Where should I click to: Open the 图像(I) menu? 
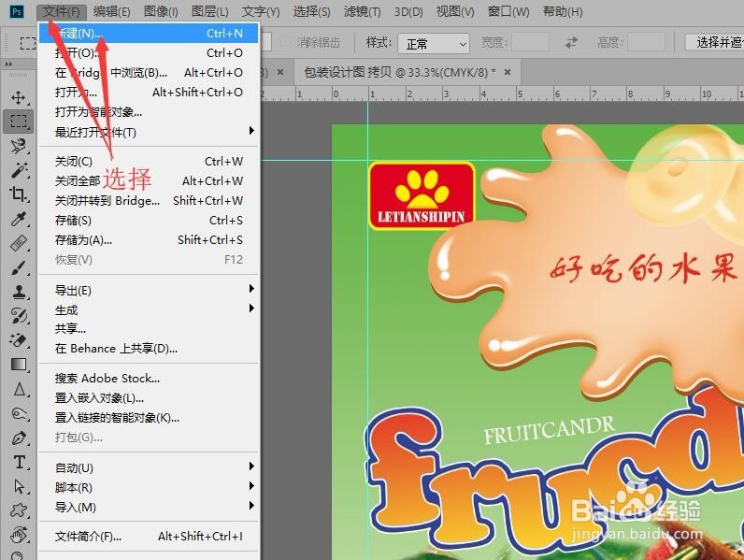point(161,11)
